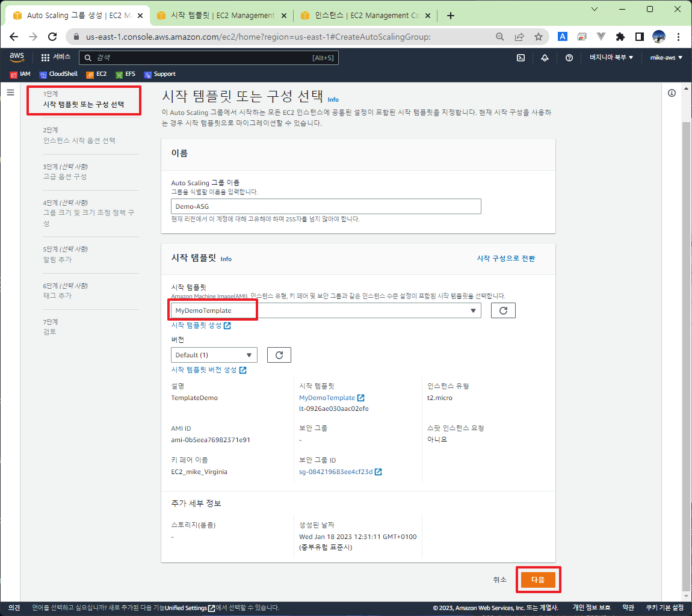Bookmark this page with the star icon
Viewport: 692px width, 616px height.
pos(539,37)
